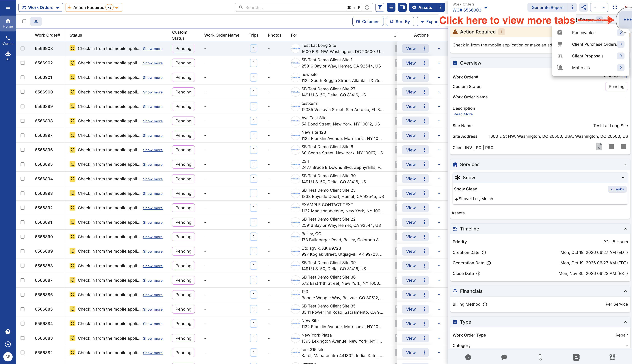Check the box for work order 6566903

pos(23,48)
